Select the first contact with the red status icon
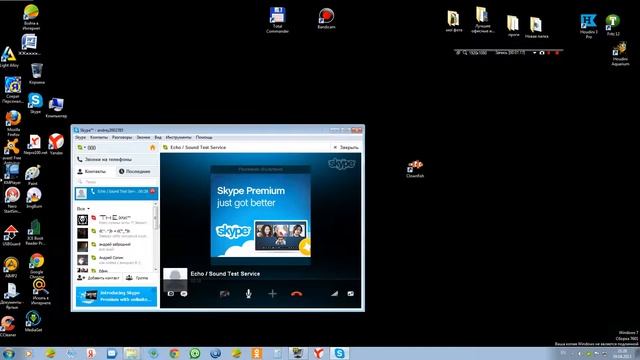This screenshot has width=640, height=360. tap(114, 220)
